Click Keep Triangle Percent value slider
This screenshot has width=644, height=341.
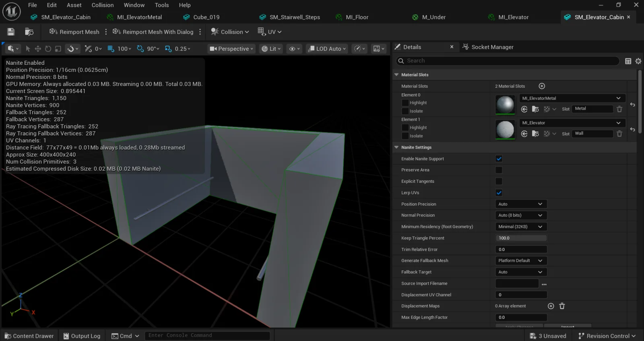[x=521, y=238]
